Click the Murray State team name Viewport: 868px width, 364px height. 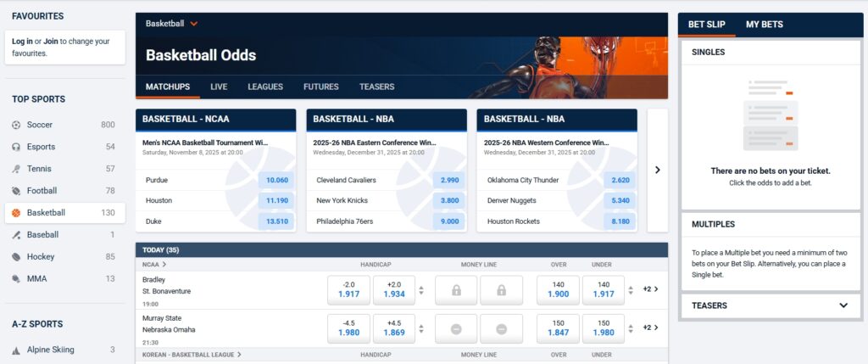[x=162, y=318]
